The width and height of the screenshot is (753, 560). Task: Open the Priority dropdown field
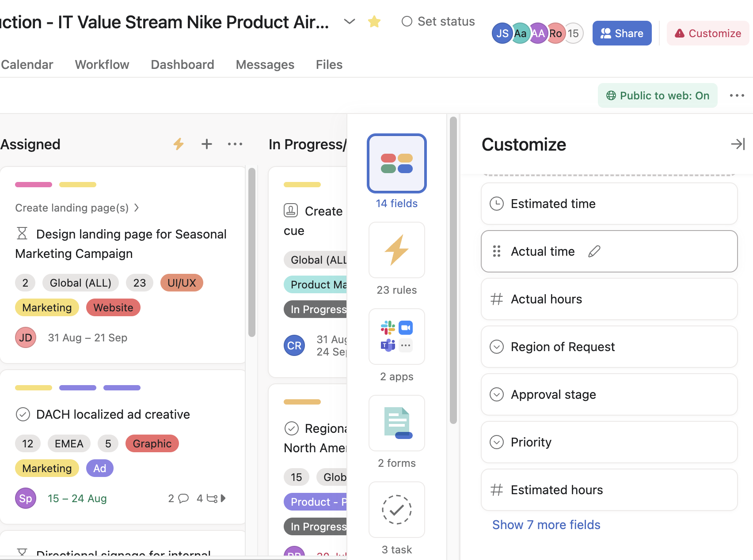click(x=609, y=442)
